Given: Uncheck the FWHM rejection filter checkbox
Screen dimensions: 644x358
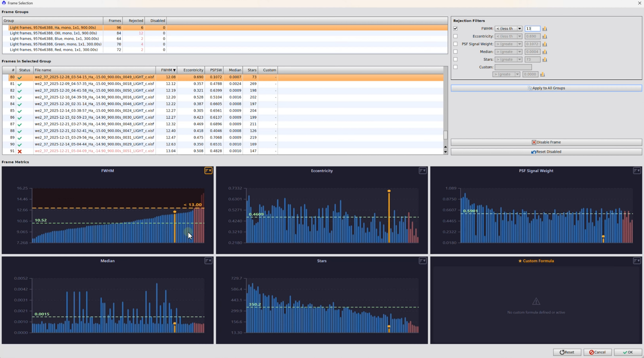Looking at the screenshot, I should pyautogui.click(x=456, y=29).
